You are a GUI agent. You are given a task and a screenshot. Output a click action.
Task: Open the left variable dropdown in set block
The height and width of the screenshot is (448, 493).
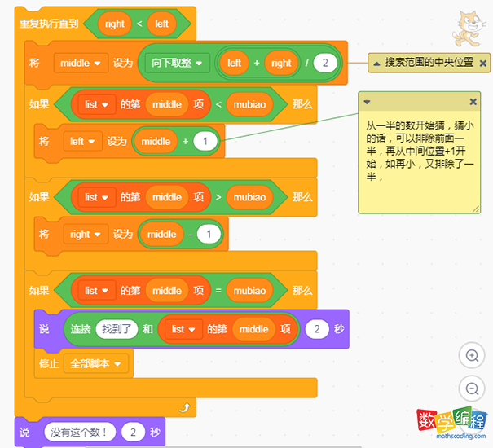[x=82, y=142]
